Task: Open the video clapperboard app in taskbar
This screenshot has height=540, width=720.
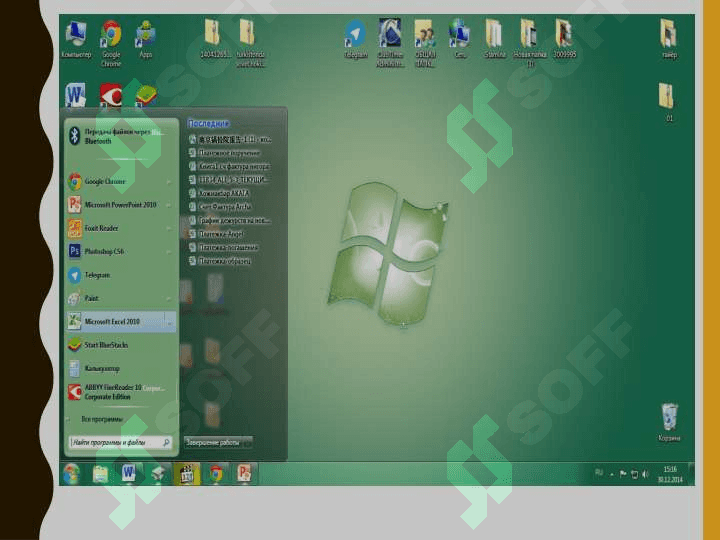Action: [186, 474]
